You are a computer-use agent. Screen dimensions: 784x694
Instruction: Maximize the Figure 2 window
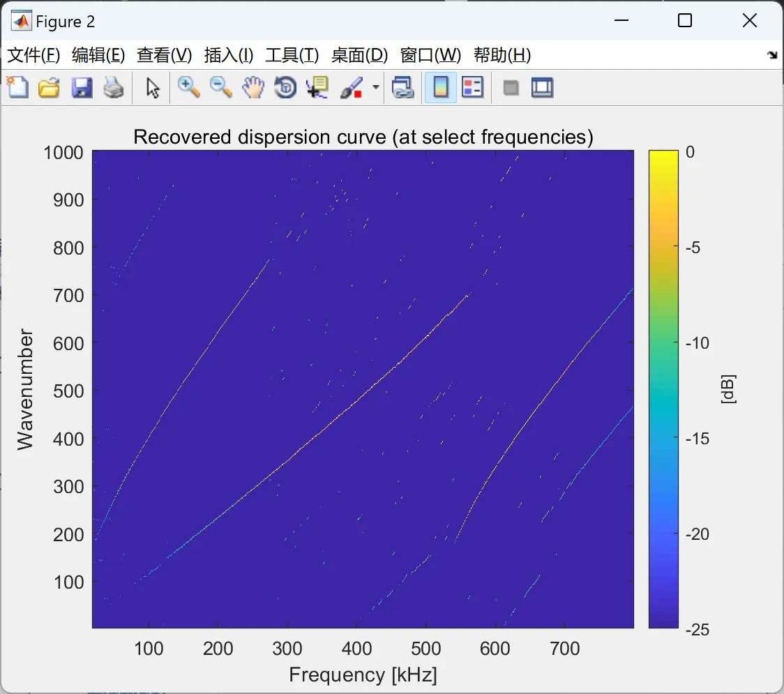[x=685, y=20]
